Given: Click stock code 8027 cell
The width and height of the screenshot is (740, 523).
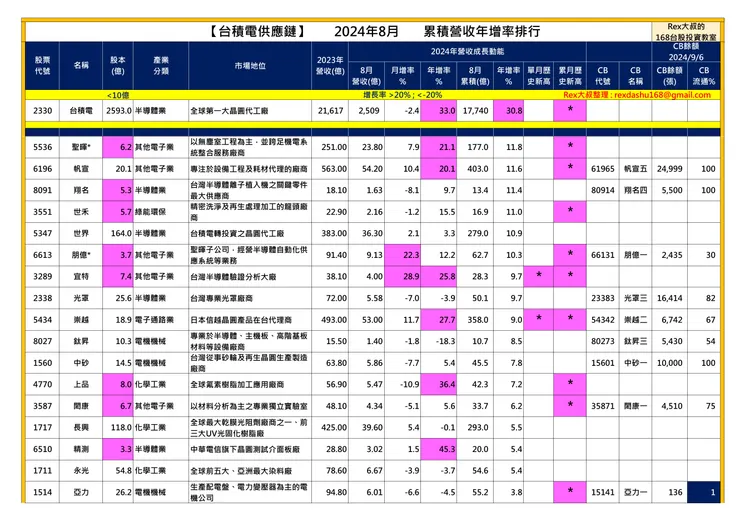Looking at the screenshot, I should coord(42,341).
